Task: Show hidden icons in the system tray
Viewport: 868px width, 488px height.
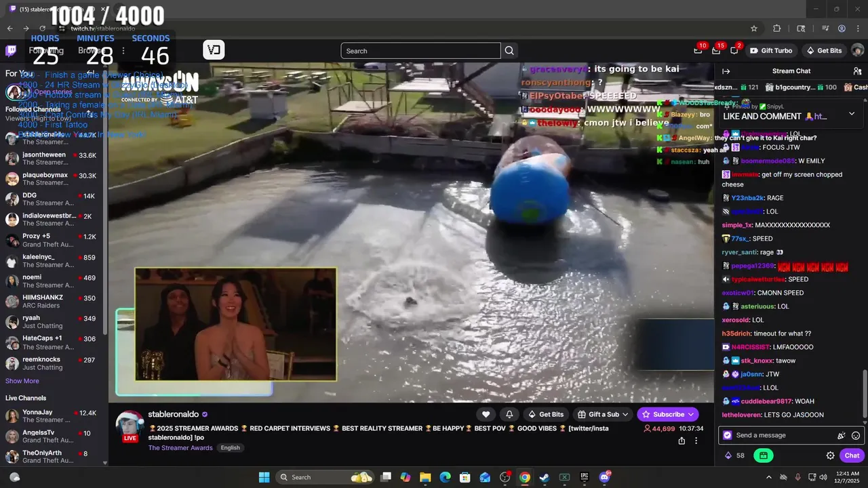Action: 768,477
